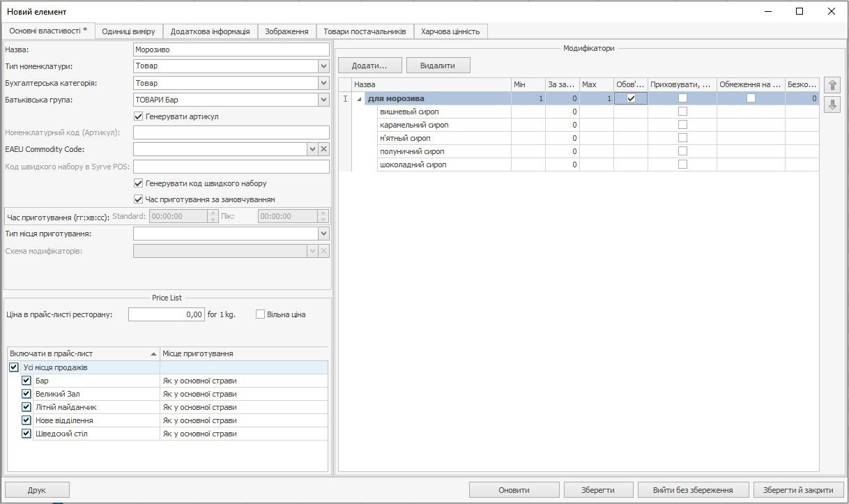Viewport: 849px width, 504px height.
Task: Switch to Одиниці виміру tab
Action: 128,31
